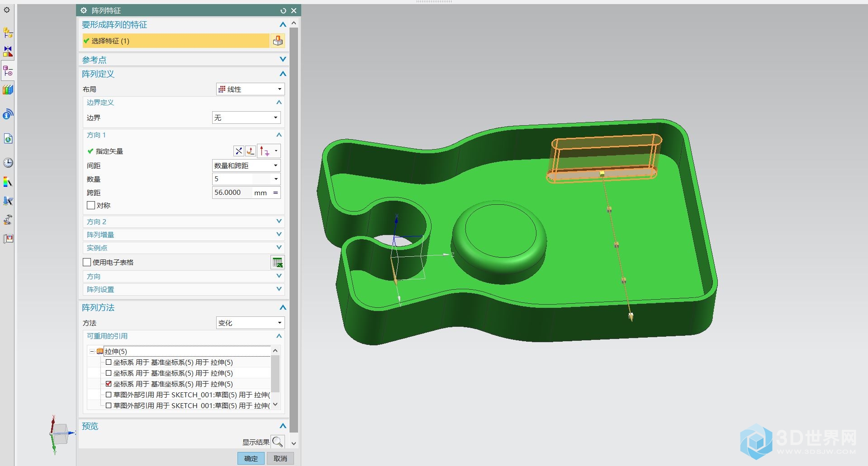This screenshot has height=466, width=868.
Task: Open 间距 数量和跨距 dropdown
Action: [x=247, y=165]
